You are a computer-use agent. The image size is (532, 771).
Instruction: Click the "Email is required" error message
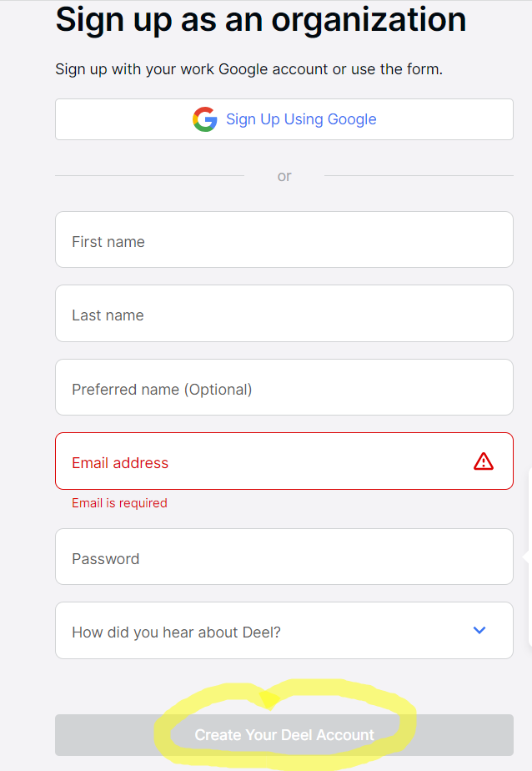click(119, 503)
